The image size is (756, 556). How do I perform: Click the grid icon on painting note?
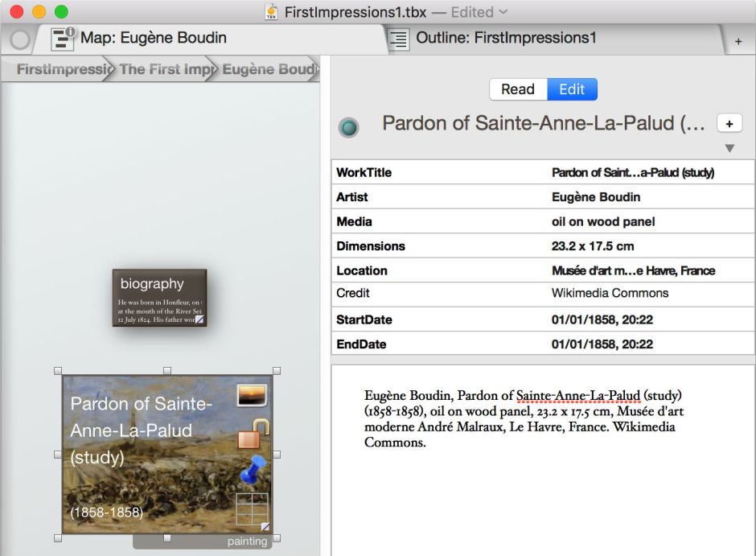coord(251,510)
